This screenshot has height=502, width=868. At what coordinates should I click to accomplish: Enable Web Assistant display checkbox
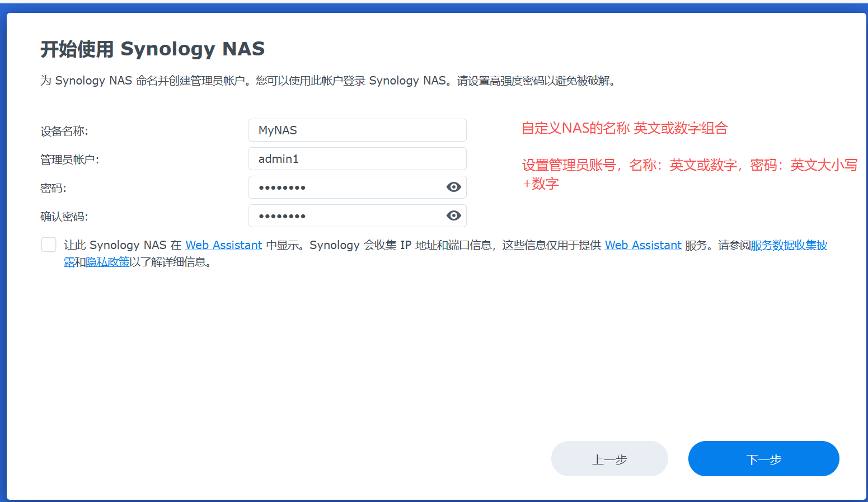click(x=49, y=245)
